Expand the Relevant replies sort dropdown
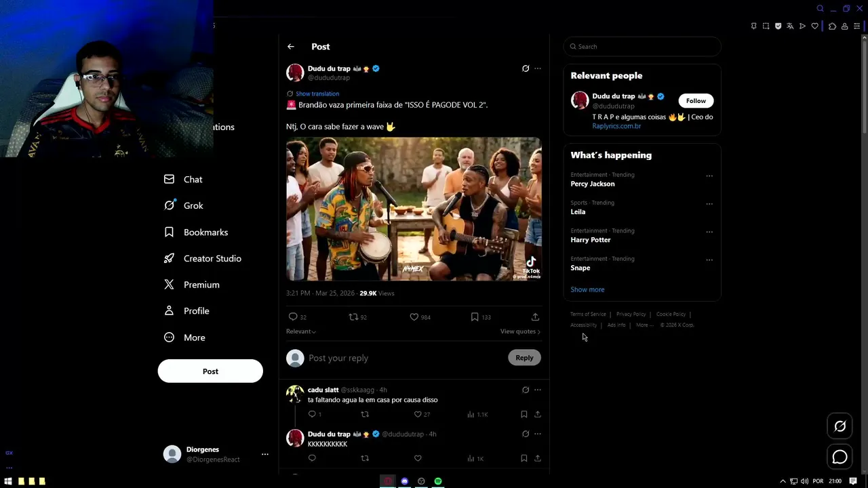Viewport: 868px width, 488px height. tap(301, 331)
